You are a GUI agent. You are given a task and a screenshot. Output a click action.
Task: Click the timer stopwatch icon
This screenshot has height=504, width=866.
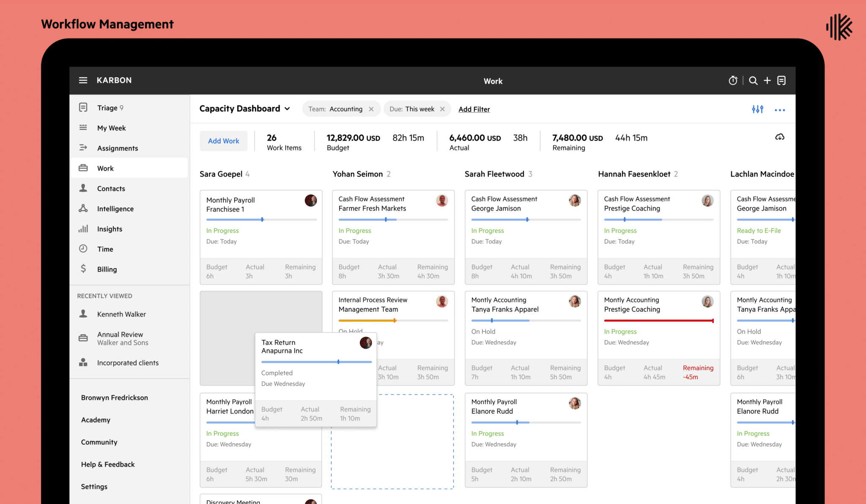[733, 80]
